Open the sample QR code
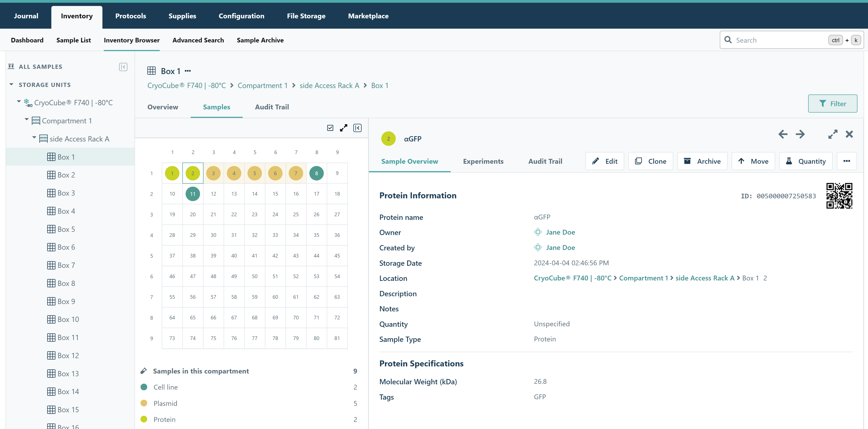Screen dimensions: 868x429 pos(839,196)
